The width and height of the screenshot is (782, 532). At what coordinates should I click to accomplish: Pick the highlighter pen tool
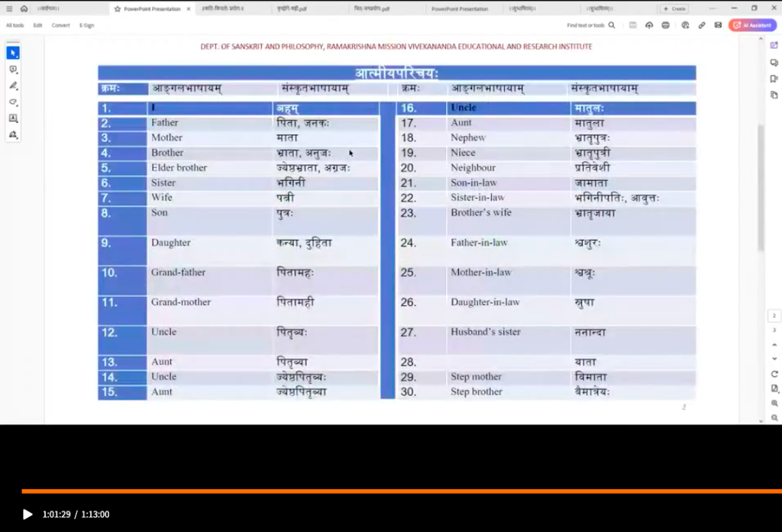(x=13, y=85)
